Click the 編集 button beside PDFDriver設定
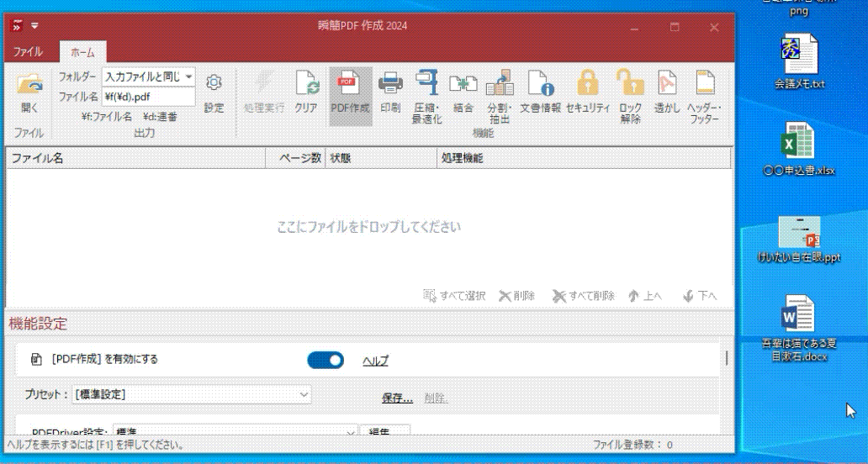The height and width of the screenshot is (464, 868). (x=384, y=431)
